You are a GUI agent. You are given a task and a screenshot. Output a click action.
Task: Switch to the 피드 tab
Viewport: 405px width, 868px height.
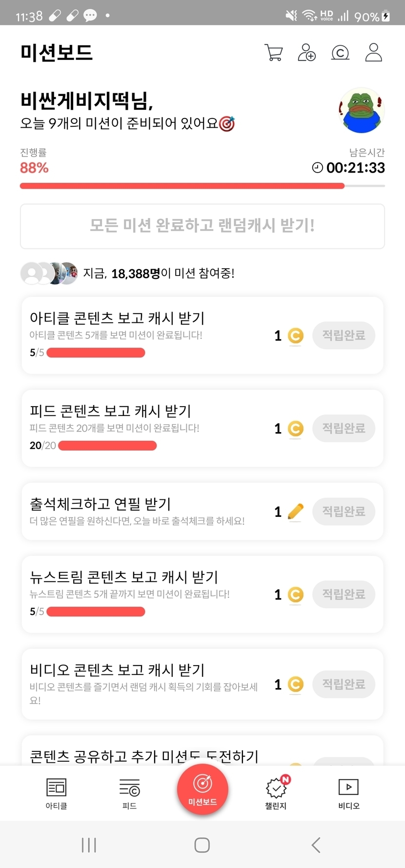[x=129, y=793]
